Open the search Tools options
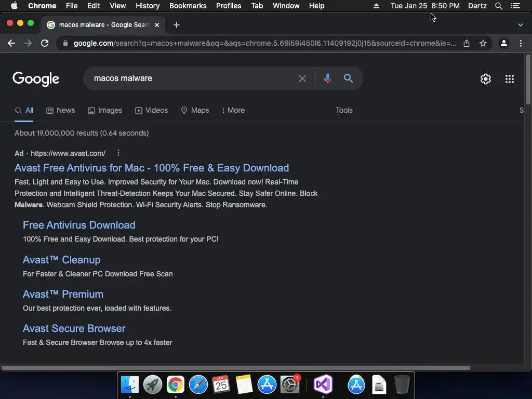This screenshot has height=399, width=532. click(x=344, y=110)
